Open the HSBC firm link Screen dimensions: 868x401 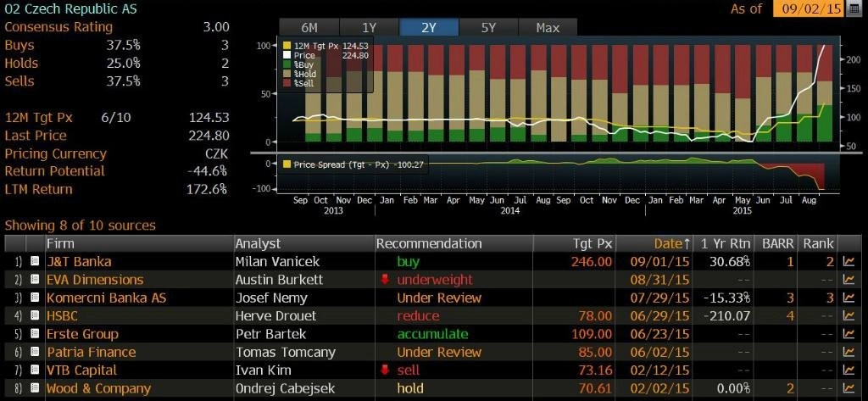pos(62,315)
